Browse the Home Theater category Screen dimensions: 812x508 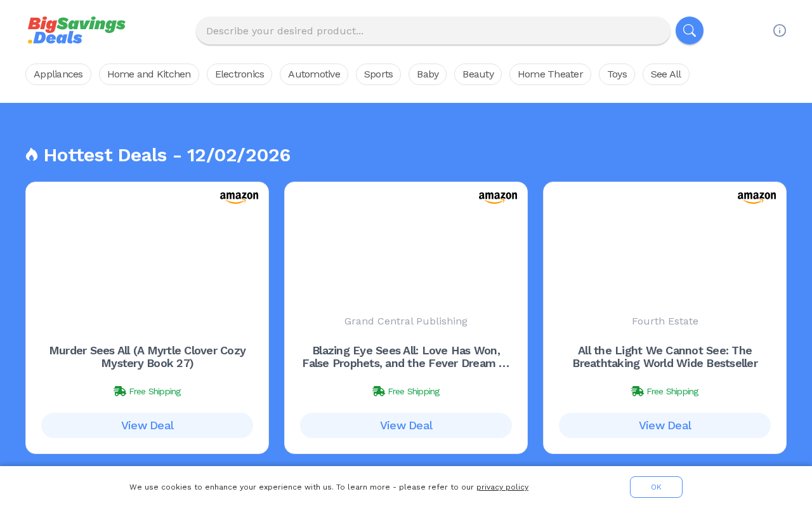point(550,74)
